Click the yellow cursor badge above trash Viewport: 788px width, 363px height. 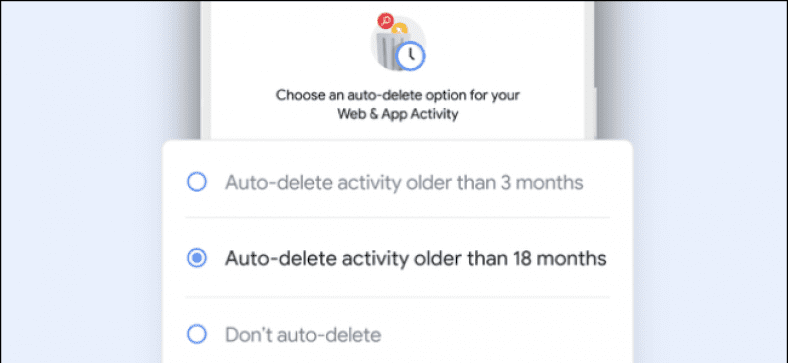[399, 30]
